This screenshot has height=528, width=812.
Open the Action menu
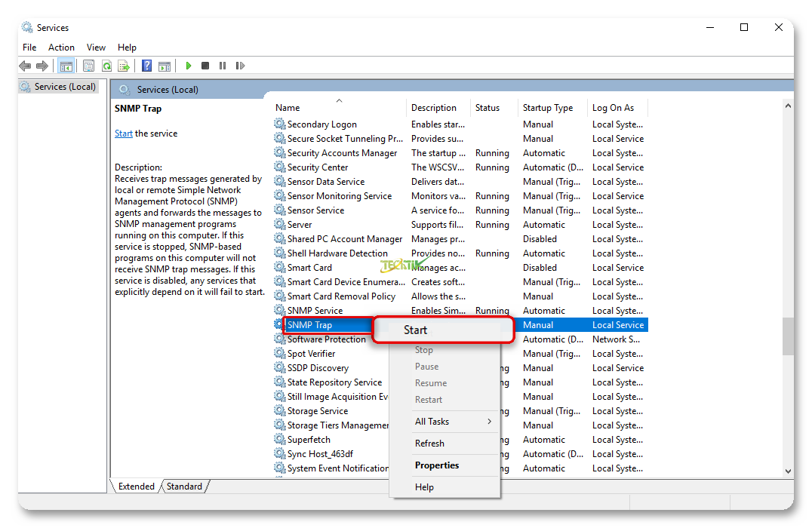click(61, 48)
